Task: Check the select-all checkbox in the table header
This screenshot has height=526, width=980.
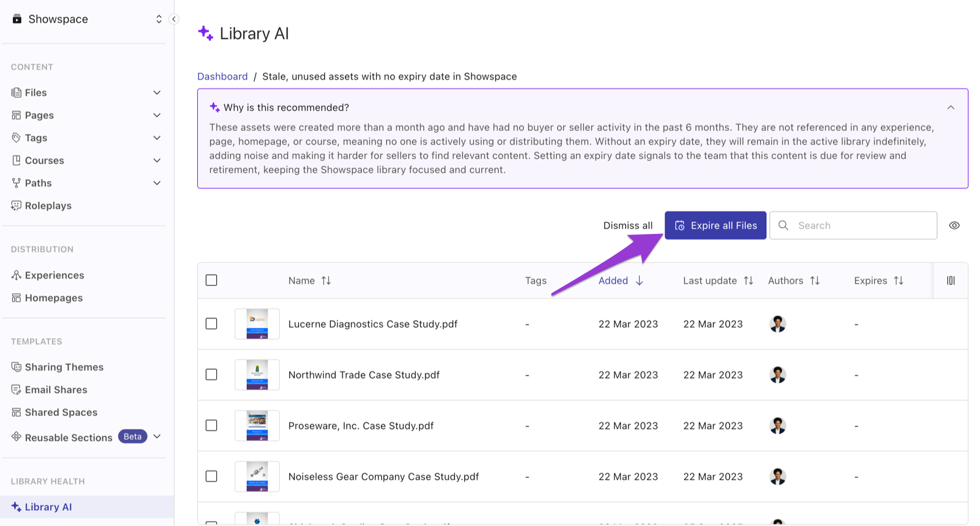Action: click(x=211, y=280)
